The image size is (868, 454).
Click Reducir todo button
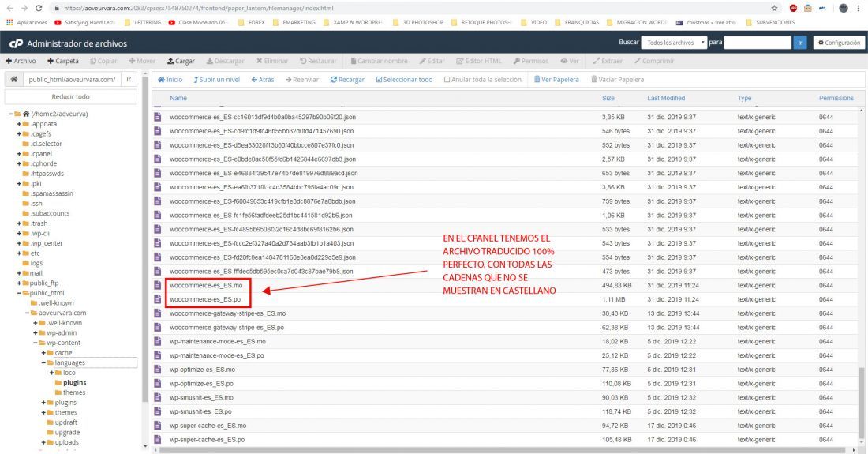[71, 96]
